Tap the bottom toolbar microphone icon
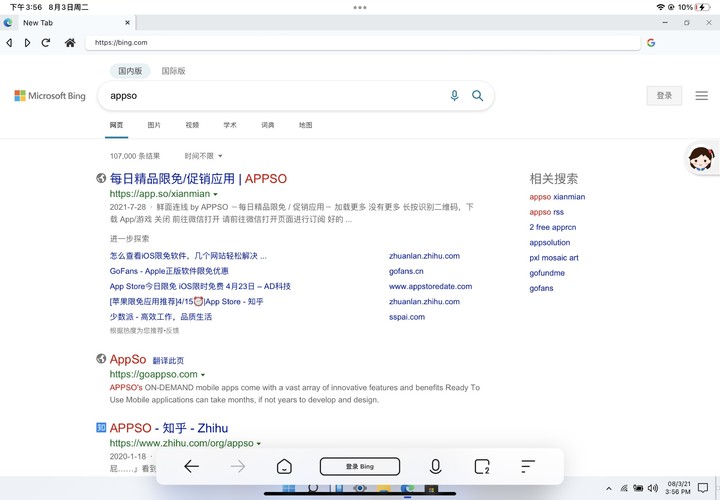Screen dimensions: 720x500 point(435,466)
